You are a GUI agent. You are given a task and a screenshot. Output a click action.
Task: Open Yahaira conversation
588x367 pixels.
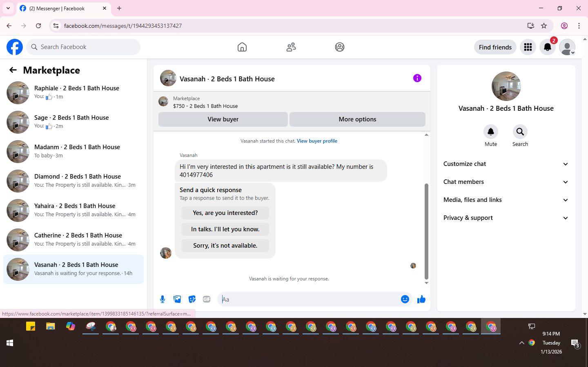(x=73, y=210)
